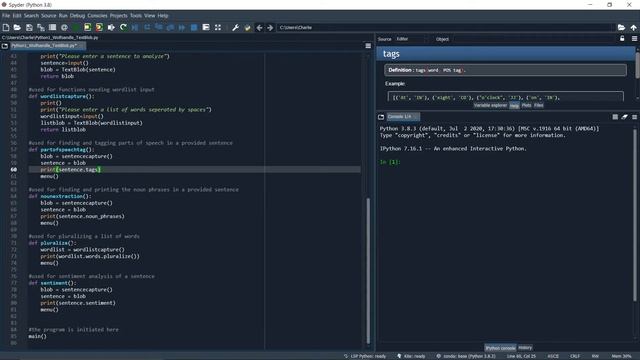Open the PYTHONPATH manager icon

click(x=247, y=27)
